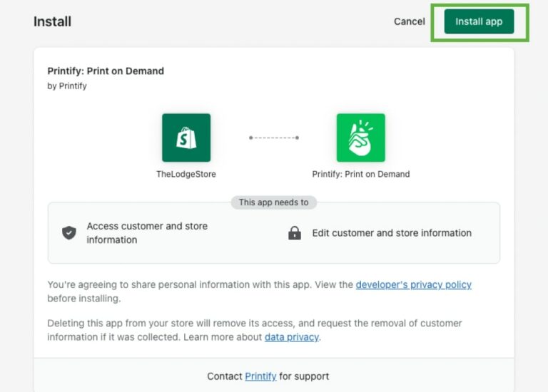Image resolution: width=548 pixels, height=392 pixels.
Task: Open the data privacy link
Action: [291, 337]
